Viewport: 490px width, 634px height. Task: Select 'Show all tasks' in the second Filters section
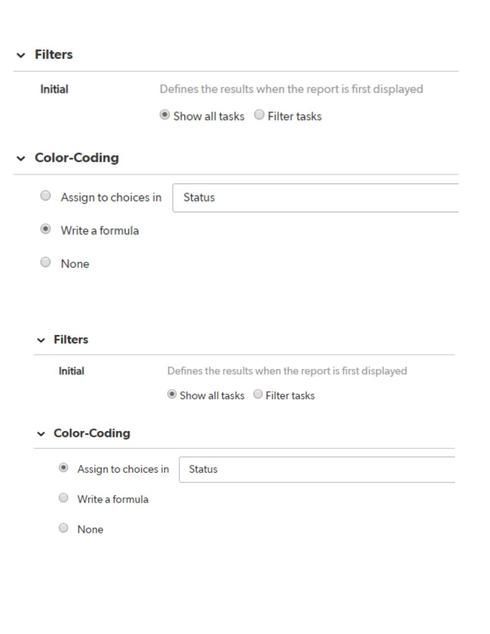[x=172, y=394]
